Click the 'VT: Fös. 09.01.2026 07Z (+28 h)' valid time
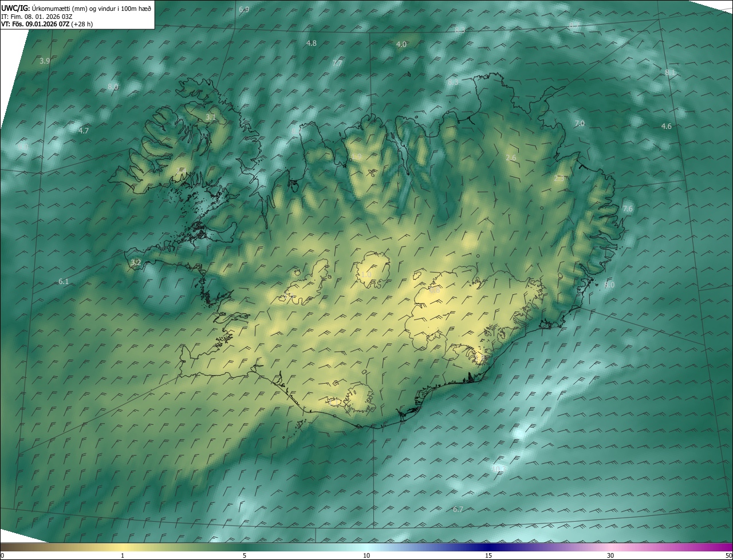This screenshot has height=560, width=733. (x=47, y=24)
